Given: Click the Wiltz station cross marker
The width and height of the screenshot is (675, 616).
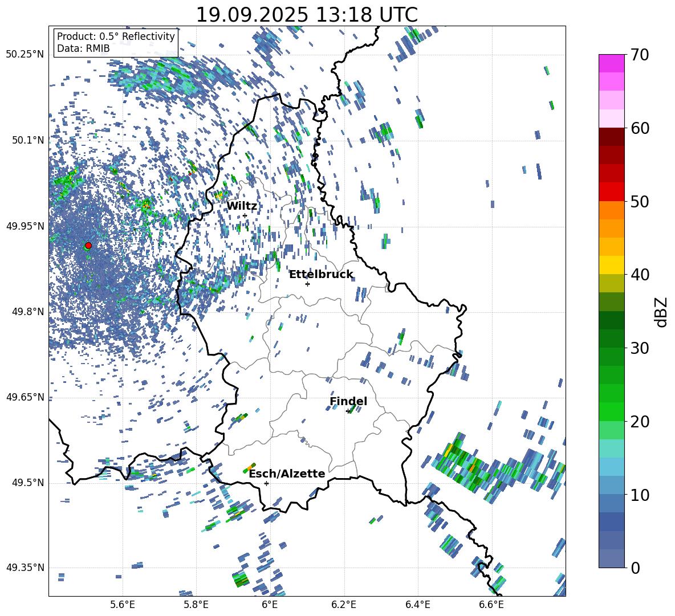Looking at the screenshot, I should 245,216.
